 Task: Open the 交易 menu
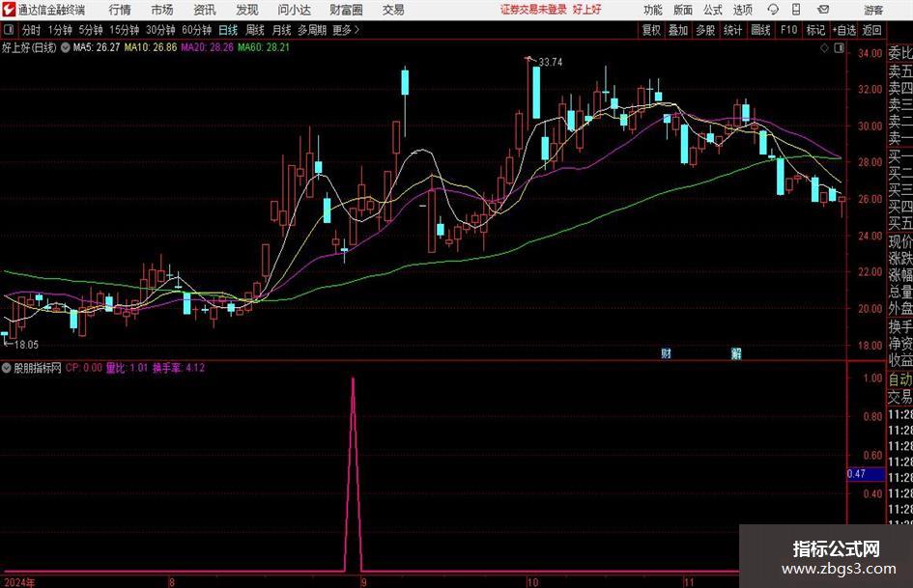[393, 10]
